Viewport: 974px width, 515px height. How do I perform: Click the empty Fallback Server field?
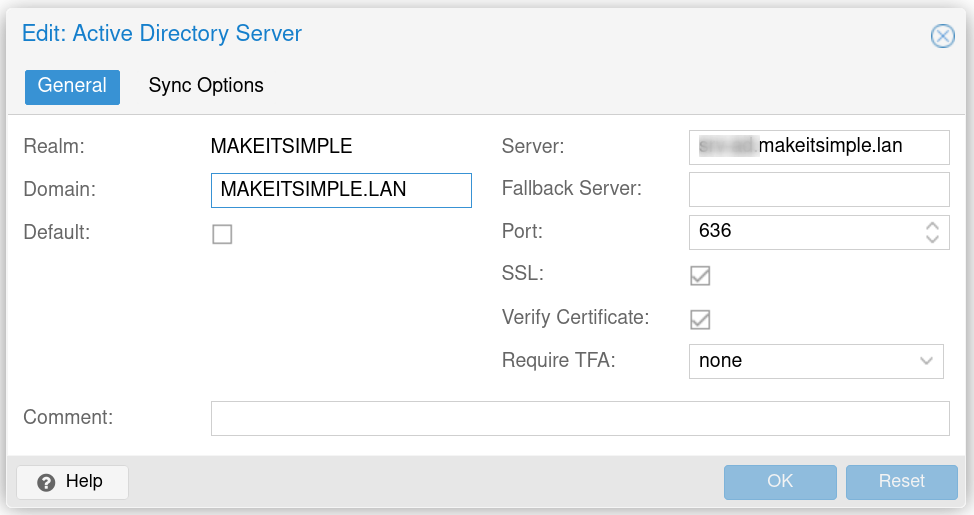point(818,189)
